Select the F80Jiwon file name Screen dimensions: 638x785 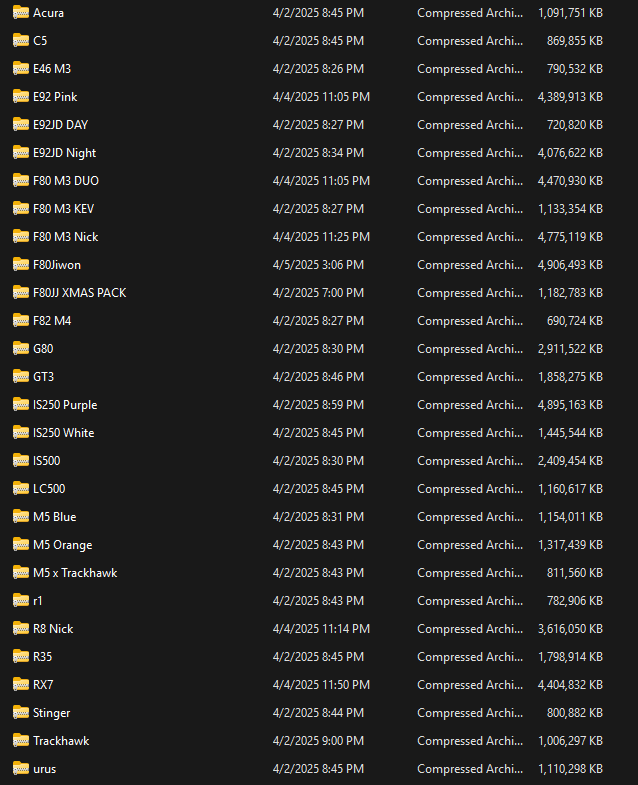click(x=57, y=265)
